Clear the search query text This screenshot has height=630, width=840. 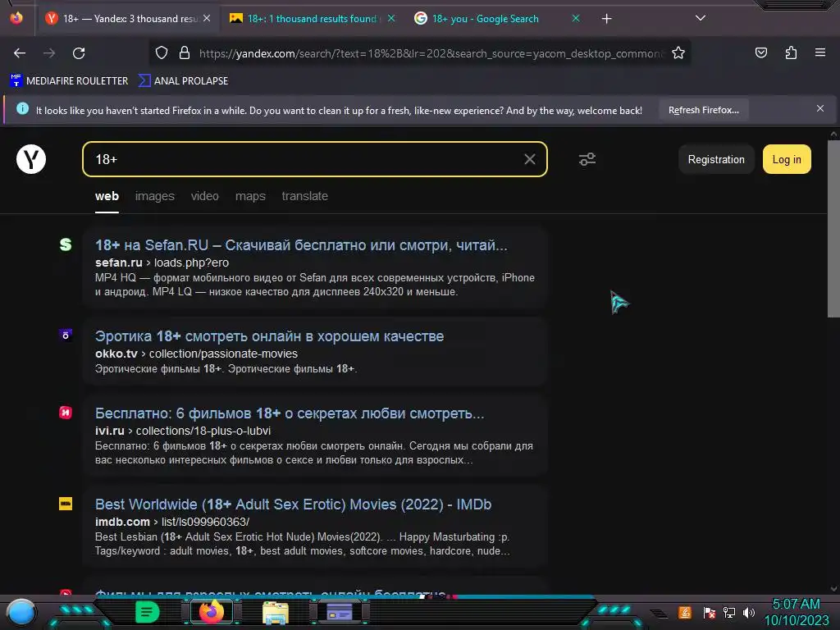529,159
